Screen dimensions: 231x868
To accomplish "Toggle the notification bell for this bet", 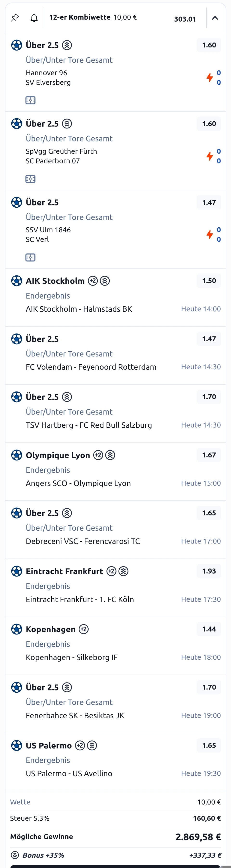I will click(34, 18).
